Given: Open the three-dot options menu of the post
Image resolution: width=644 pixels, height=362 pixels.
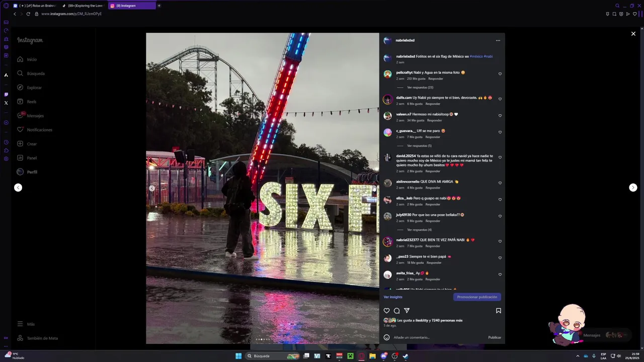Looking at the screenshot, I should pyautogui.click(x=498, y=40).
